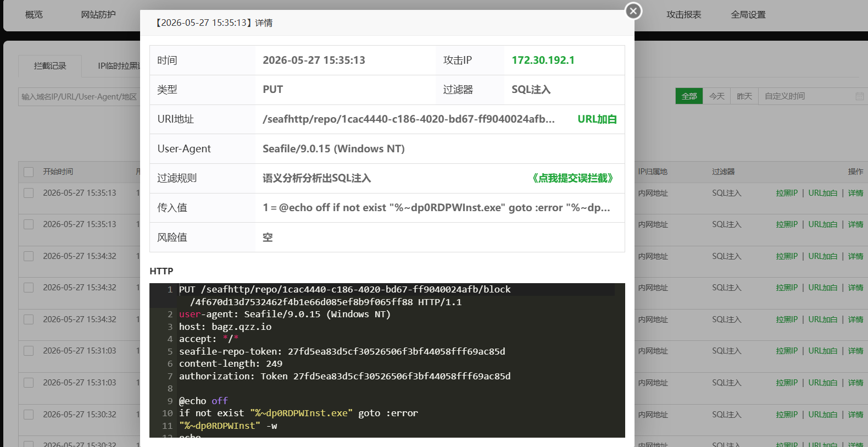
Task: Select the 今天 time filter
Action: [716, 96]
